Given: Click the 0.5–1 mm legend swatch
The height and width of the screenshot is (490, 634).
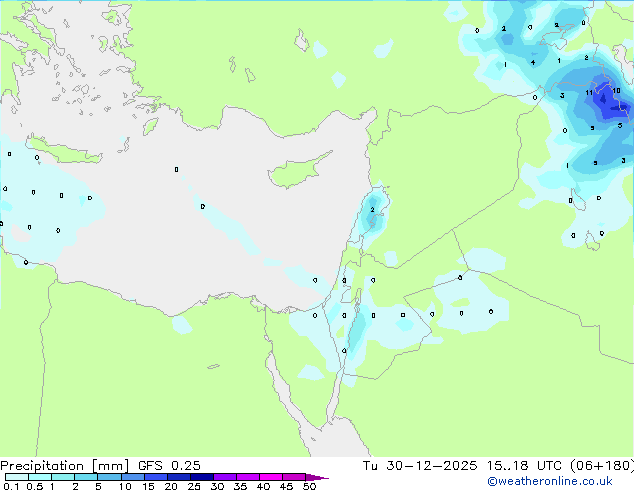Looking at the screenshot, I should click(40, 477).
